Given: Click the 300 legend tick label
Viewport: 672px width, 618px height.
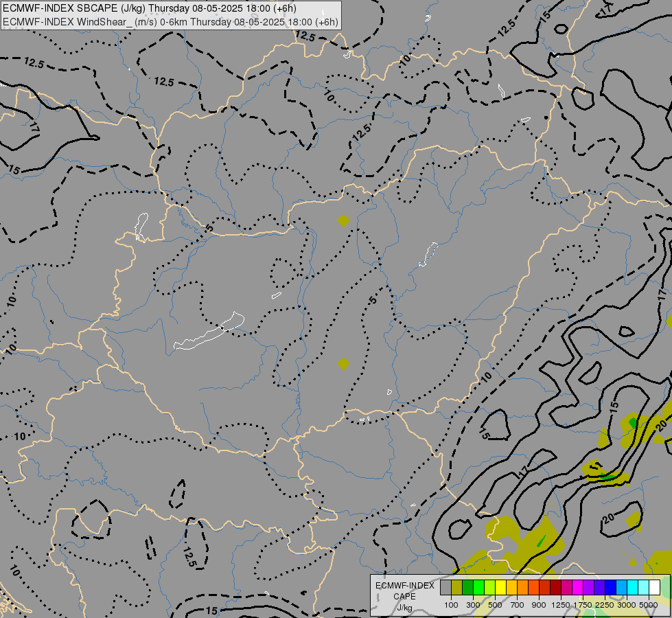Looking at the screenshot, I should click(473, 605).
